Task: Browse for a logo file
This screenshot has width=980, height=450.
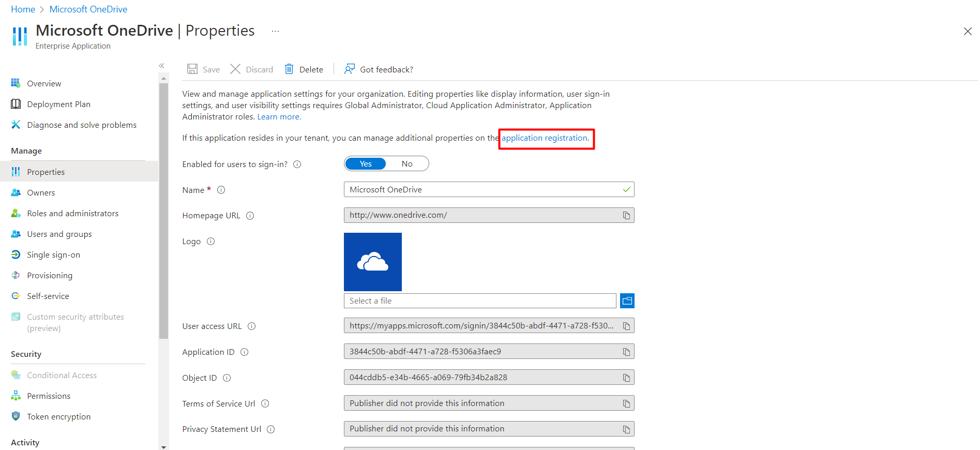Action: click(x=627, y=301)
